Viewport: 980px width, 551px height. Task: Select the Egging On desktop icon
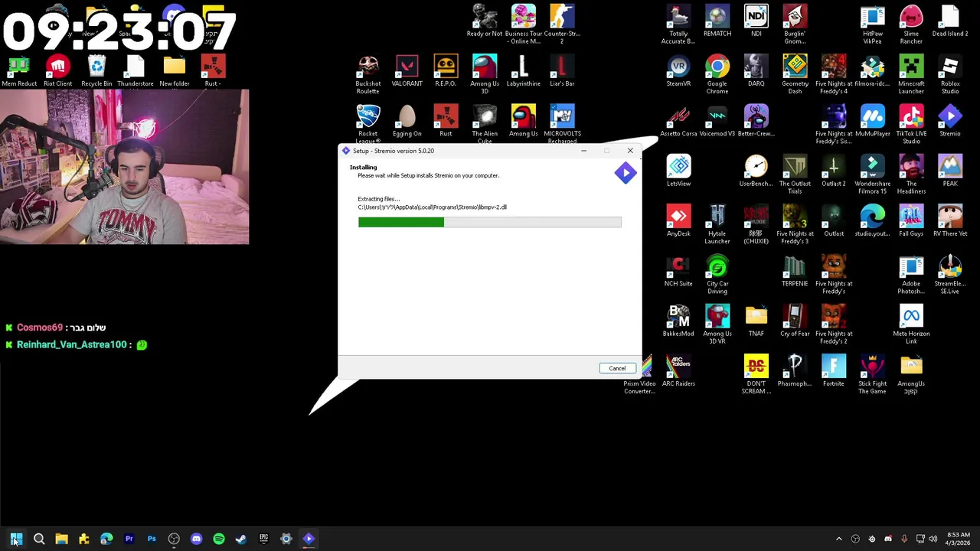coord(407,121)
